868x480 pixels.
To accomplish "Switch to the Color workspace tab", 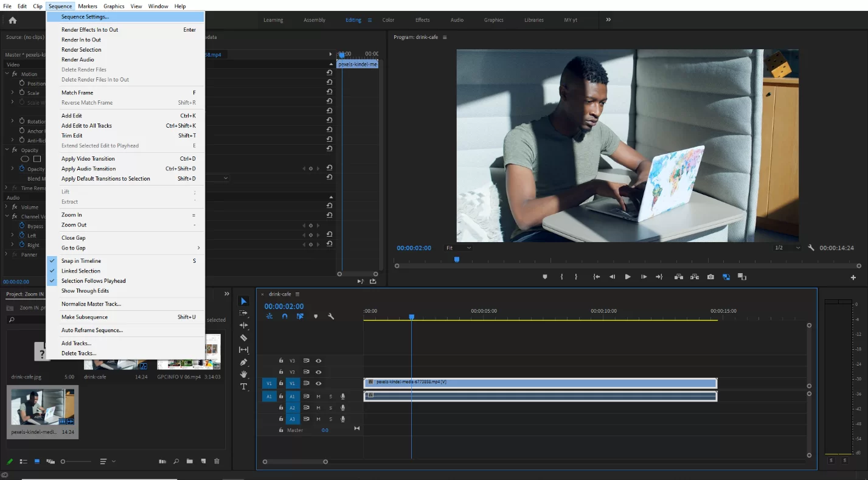I will 388,20.
